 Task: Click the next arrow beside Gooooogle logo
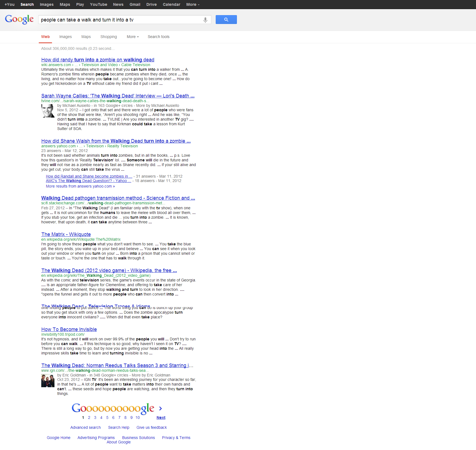coord(160,408)
